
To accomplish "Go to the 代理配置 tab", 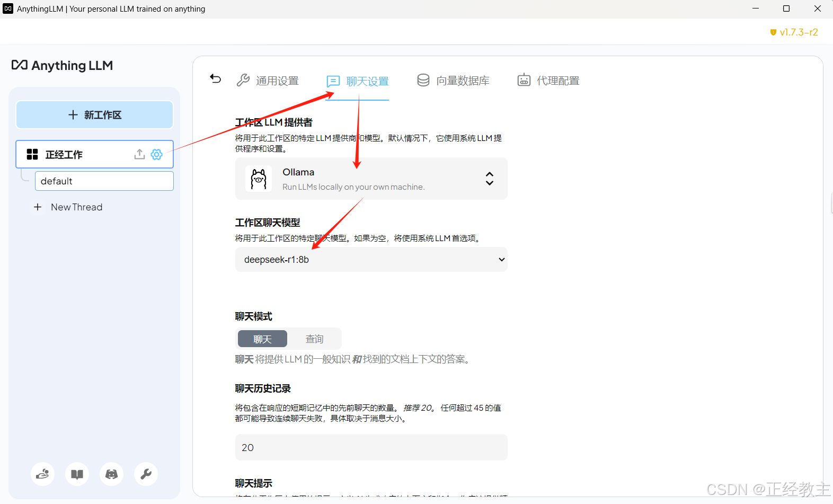I will click(548, 81).
